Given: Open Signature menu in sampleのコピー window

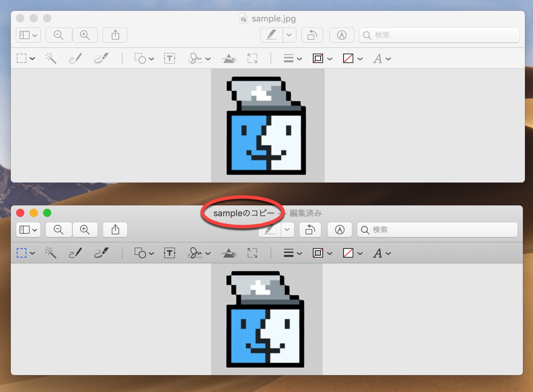Looking at the screenshot, I should [x=199, y=253].
